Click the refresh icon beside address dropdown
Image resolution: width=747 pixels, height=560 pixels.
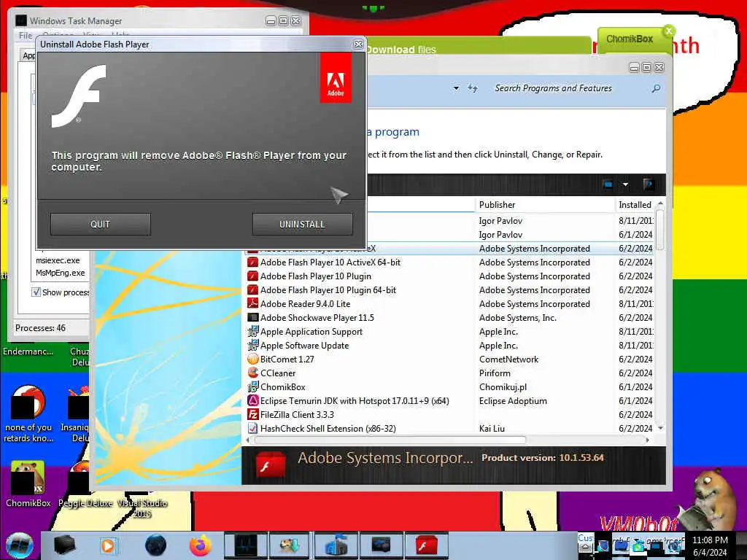click(x=473, y=88)
